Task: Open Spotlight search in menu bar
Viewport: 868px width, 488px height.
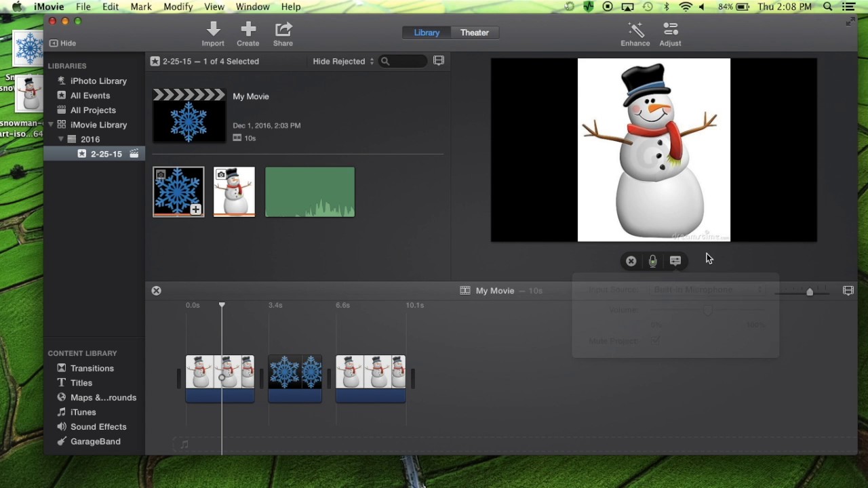Action: click(828, 7)
